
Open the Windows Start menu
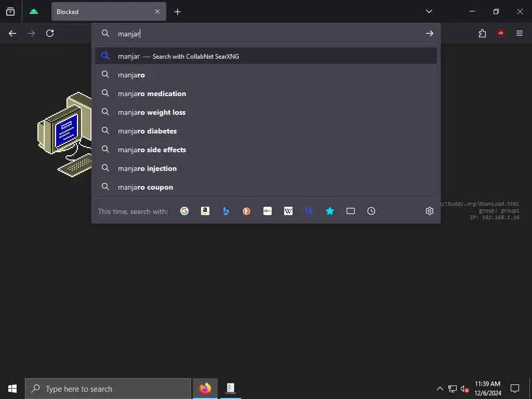pos(12,389)
